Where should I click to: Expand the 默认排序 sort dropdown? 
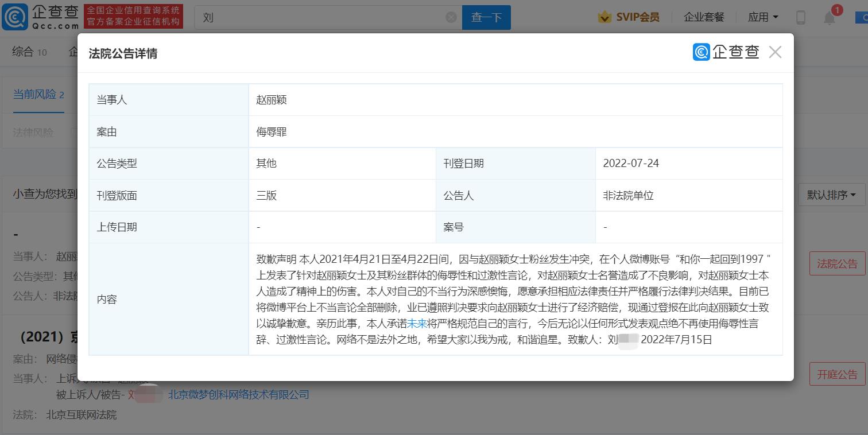(831, 195)
